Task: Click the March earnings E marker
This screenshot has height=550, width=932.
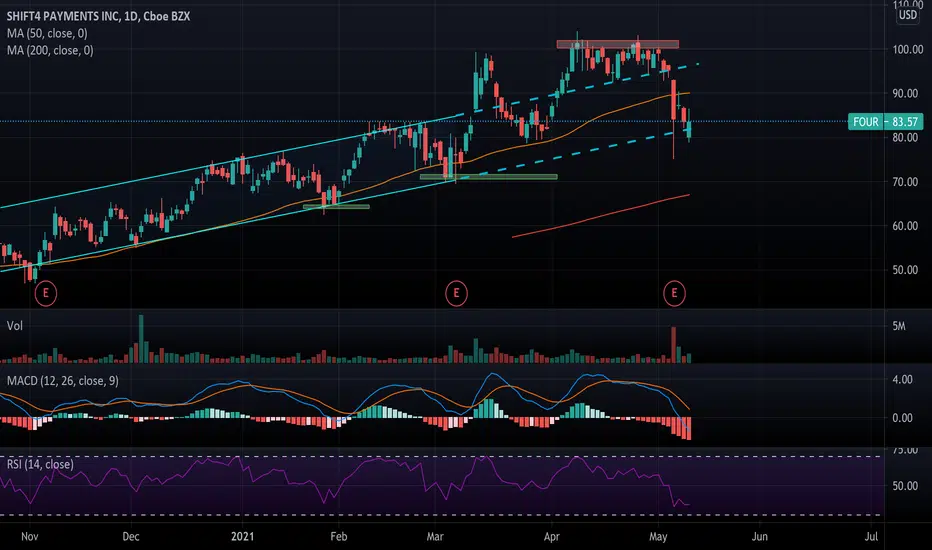Action: point(456,293)
